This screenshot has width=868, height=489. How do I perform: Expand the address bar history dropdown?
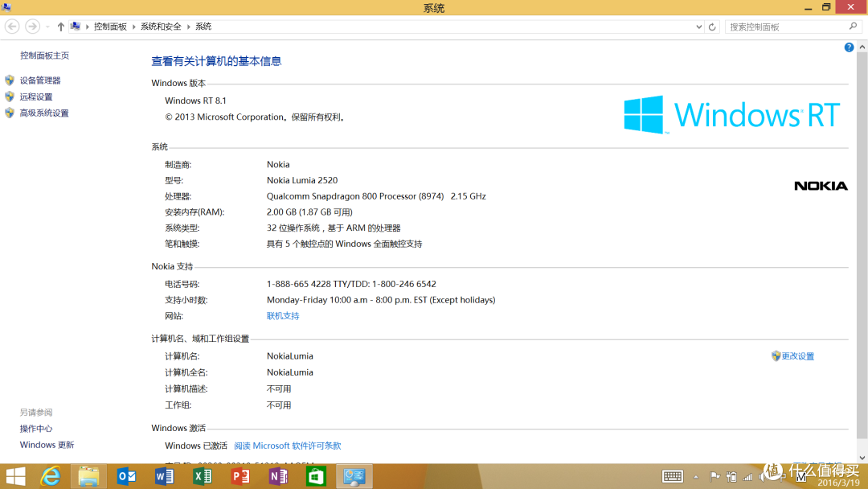click(x=698, y=27)
